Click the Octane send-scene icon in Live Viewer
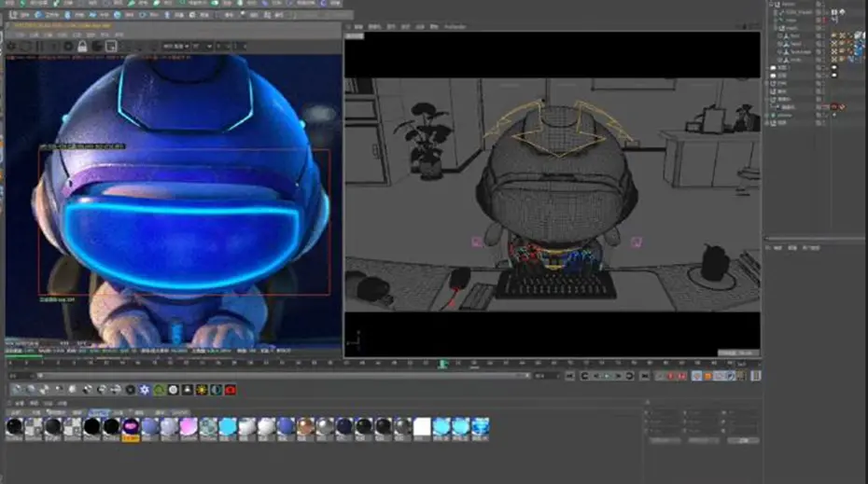 [x=11, y=47]
